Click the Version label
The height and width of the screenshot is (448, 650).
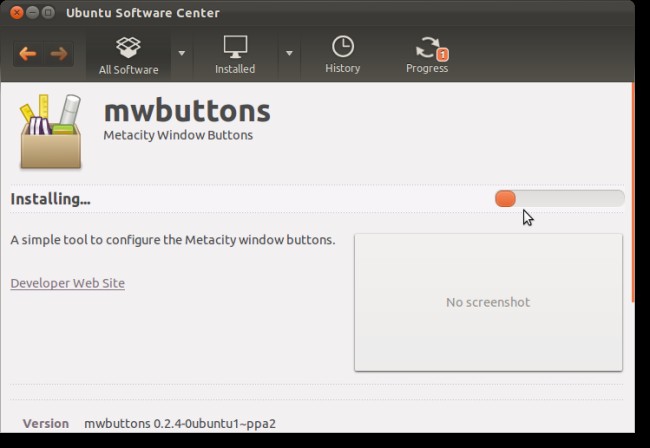click(46, 424)
